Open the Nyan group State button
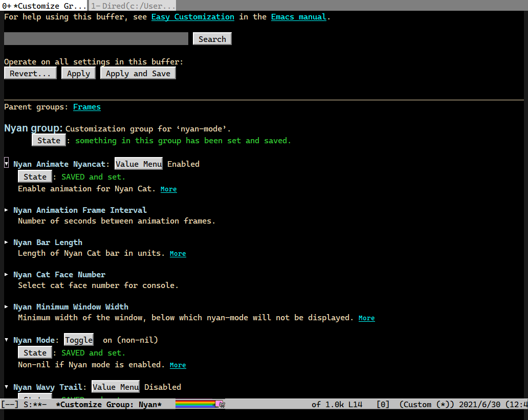This screenshot has height=420, width=528. point(49,141)
